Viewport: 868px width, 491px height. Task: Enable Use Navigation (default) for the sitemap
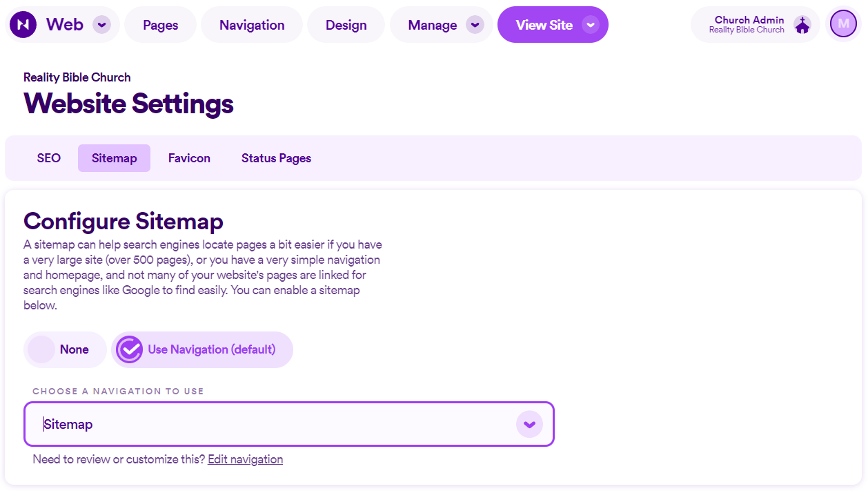point(202,349)
